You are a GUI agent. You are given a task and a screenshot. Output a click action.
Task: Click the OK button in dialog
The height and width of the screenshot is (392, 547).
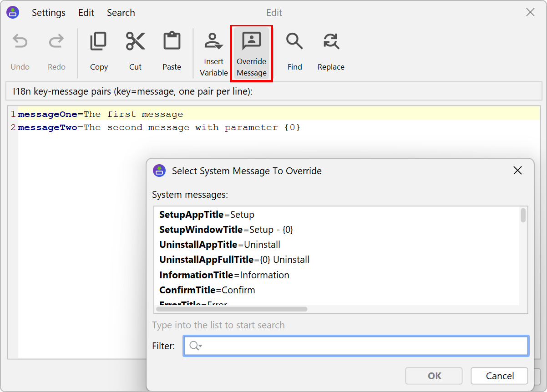[x=434, y=376]
